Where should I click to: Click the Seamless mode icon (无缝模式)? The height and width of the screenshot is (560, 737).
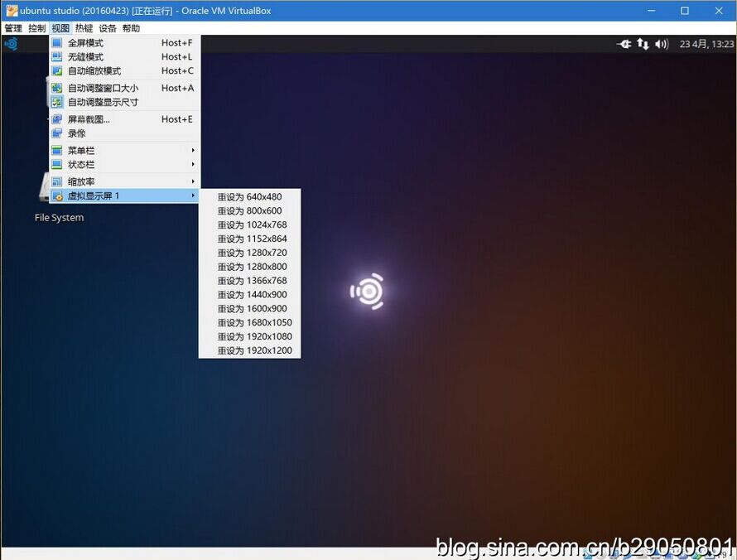point(57,57)
